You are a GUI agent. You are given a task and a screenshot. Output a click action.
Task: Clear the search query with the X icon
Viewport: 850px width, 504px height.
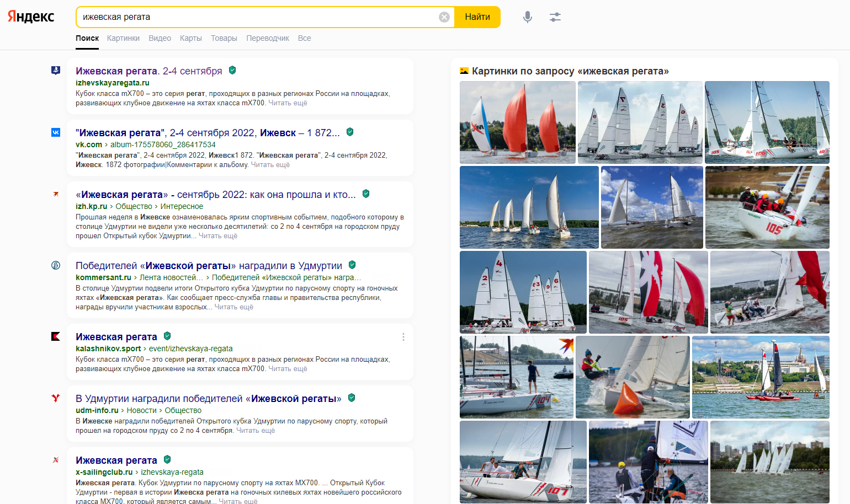click(444, 17)
